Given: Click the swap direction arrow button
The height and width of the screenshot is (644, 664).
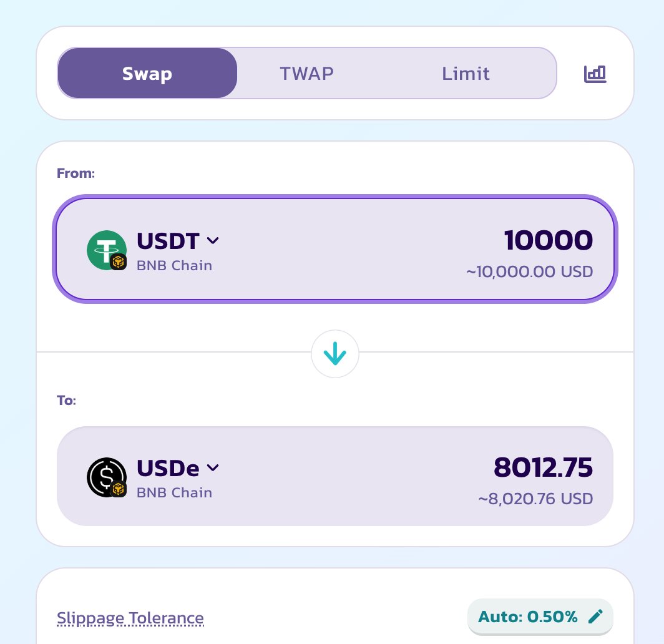Looking at the screenshot, I should click(335, 354).
